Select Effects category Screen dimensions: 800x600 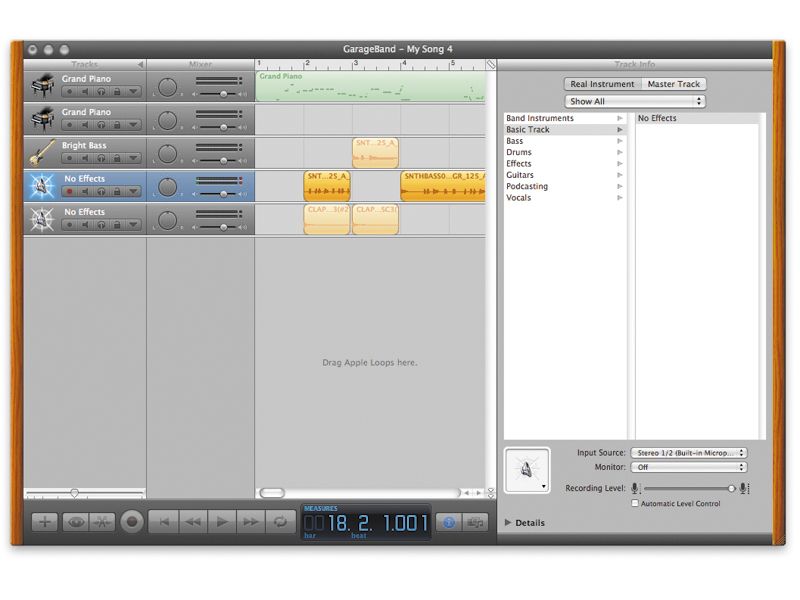pos(565,164)
